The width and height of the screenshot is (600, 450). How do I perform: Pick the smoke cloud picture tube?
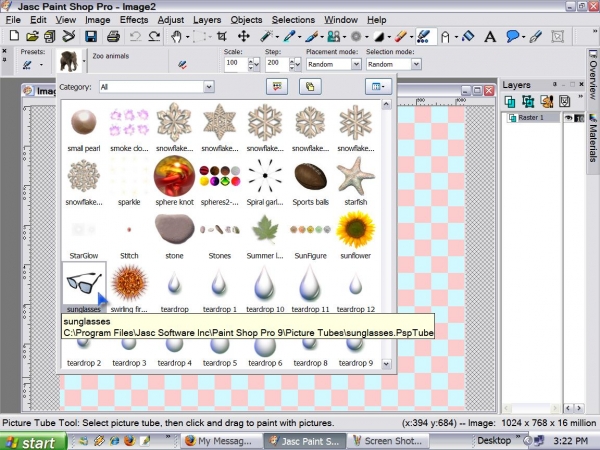pos(129,127)
